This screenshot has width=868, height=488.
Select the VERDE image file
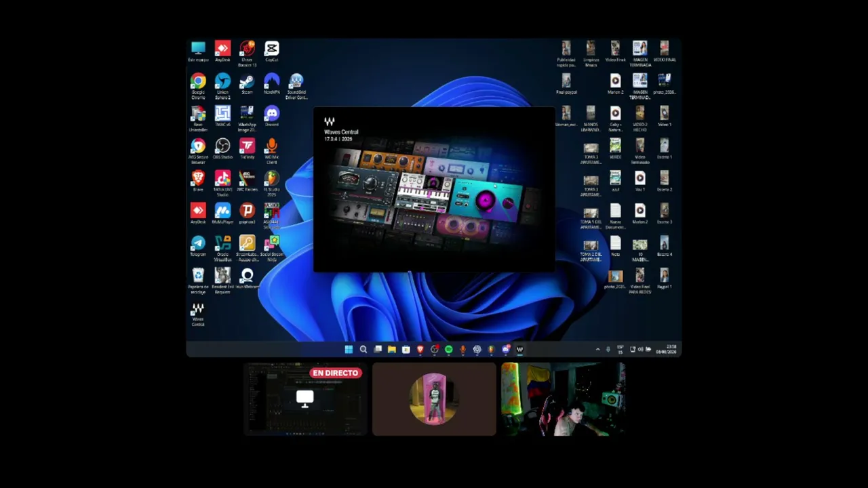click(615, 149)
